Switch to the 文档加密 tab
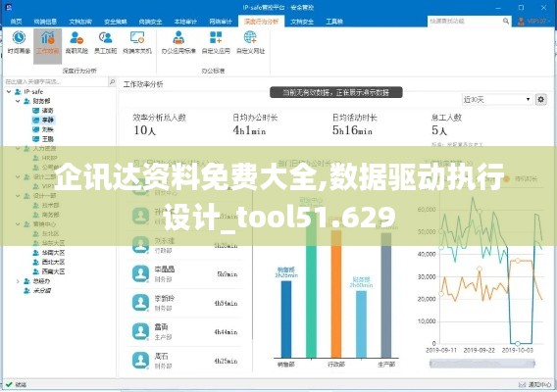This screenshot has width=557, height=392. tap(80, 22)
